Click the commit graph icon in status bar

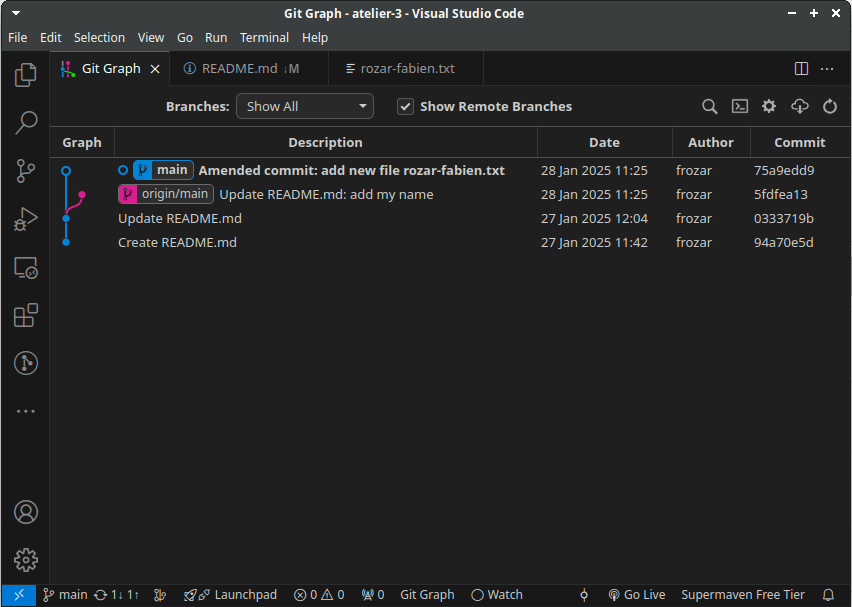(x=584, y=595)
